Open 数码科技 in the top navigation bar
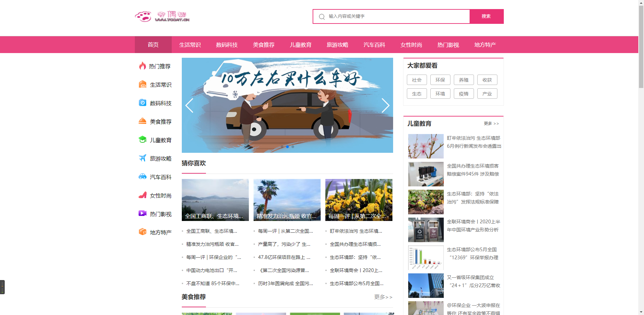The width and height of the screenshot is (644, 315). click(x=227, y=45)
